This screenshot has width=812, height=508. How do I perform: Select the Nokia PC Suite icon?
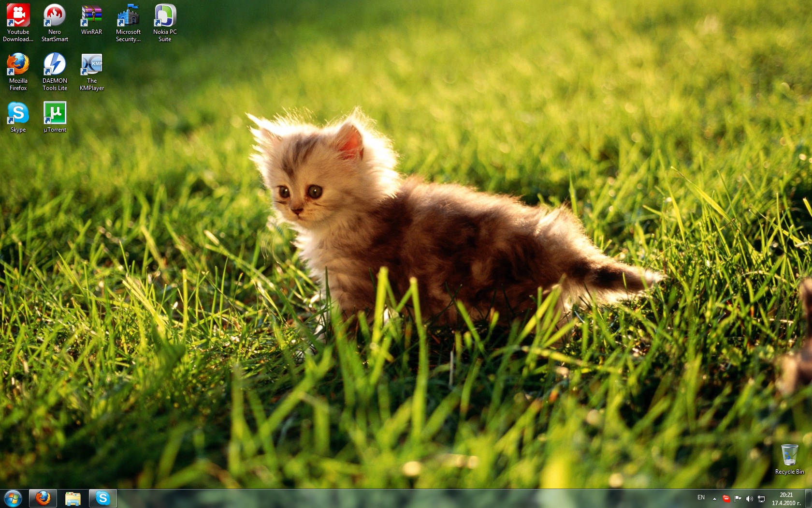pyautogui.click(x=165, y=23)
